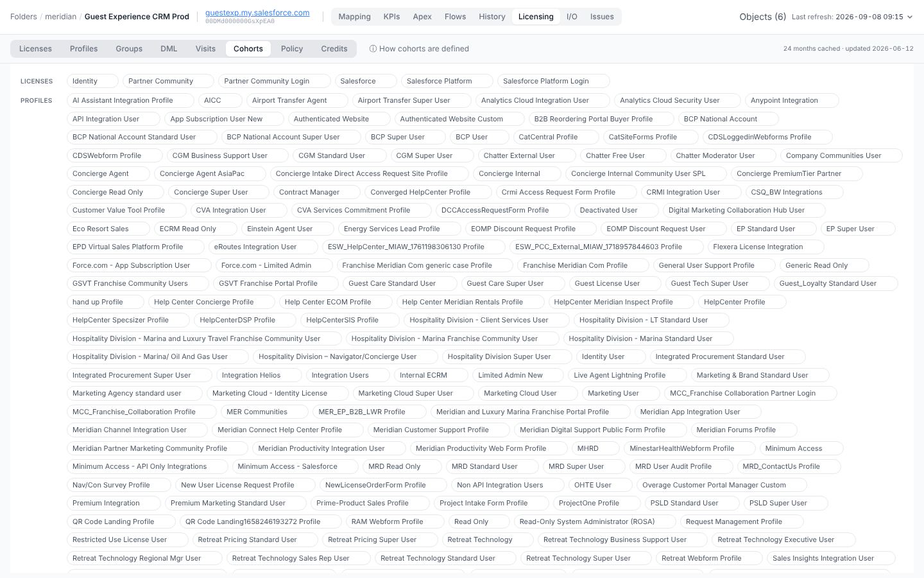This screenshot has width=924, height=578.
Task: Pick the Einstein Agent User chip
Action: point(288,229)
